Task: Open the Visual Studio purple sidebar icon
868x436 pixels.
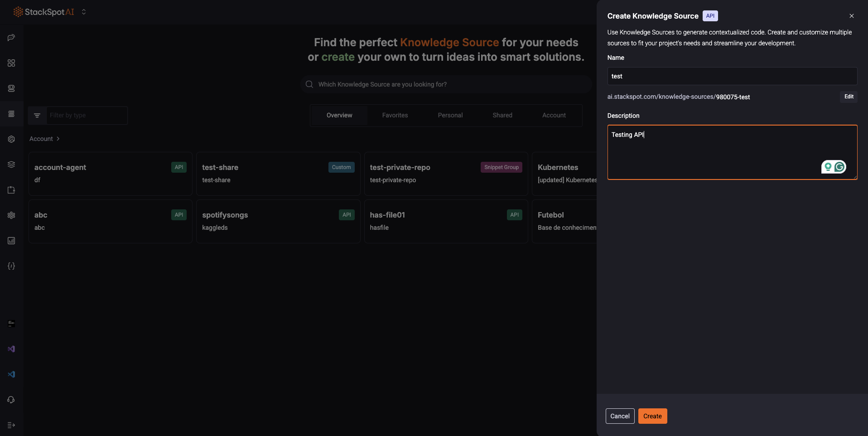Action: pyautogui.click(x=11, y=349)
